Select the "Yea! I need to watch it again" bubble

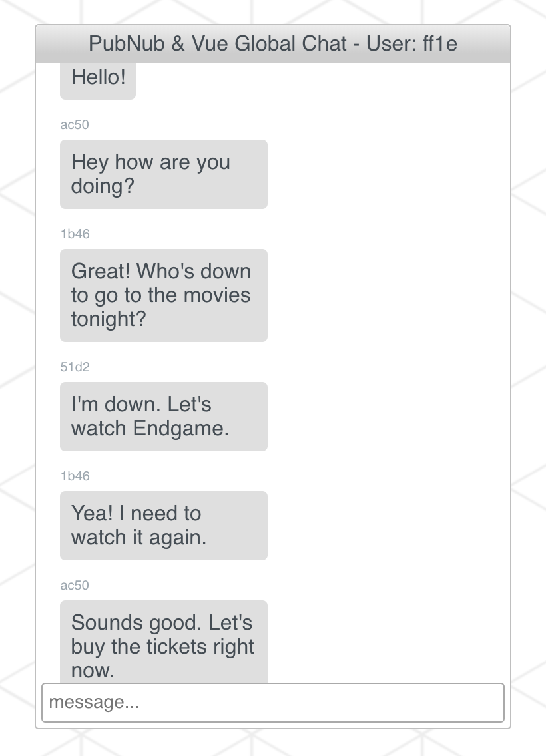[x=163, y=526]
